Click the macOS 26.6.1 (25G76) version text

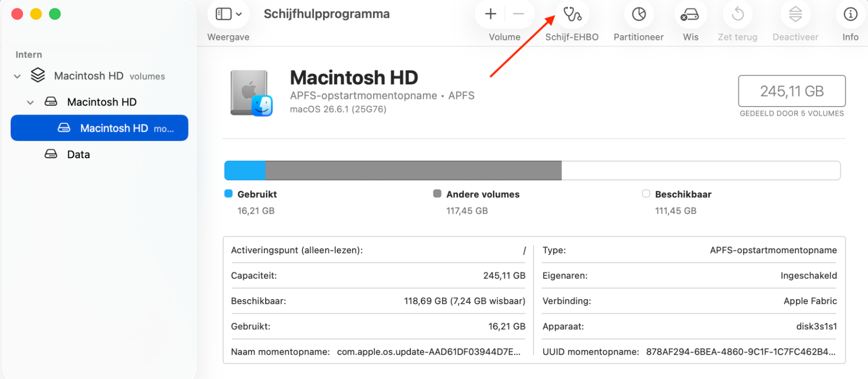(x=338, y=109)
